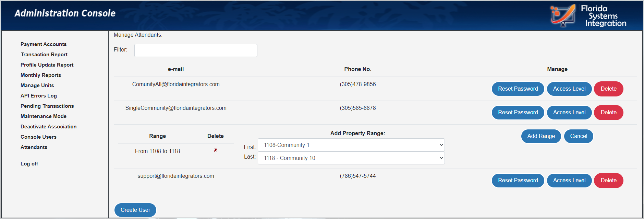Select Console Users in the sidebar
644x219 pixels.
pyautogui.click(x=38, y=137)
